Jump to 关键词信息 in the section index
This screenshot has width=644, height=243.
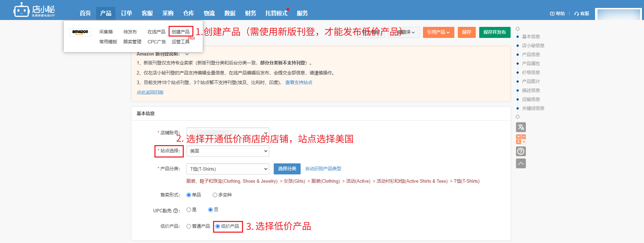pos(533,108)
